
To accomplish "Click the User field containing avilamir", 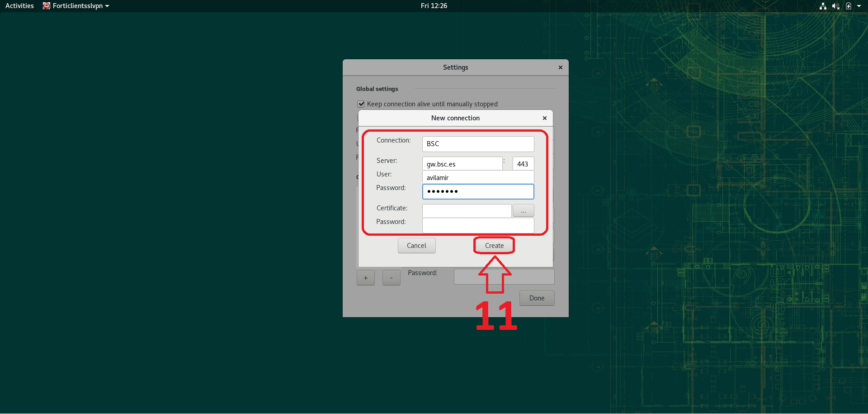I will 478,177.
